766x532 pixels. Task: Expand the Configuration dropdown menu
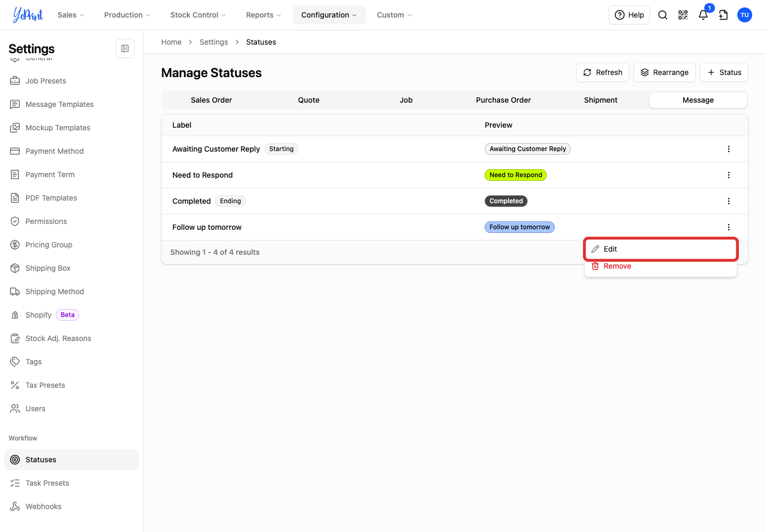point(329,15)
